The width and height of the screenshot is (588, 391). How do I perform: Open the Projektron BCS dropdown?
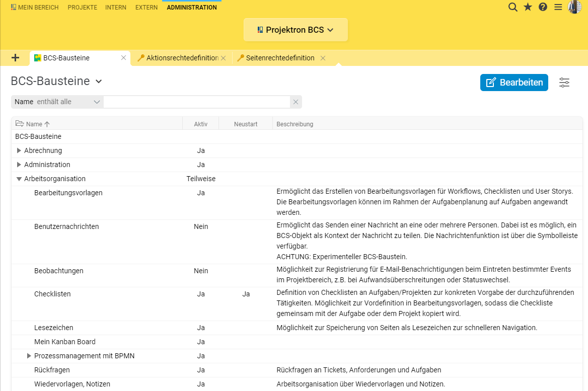pos(296,30)
